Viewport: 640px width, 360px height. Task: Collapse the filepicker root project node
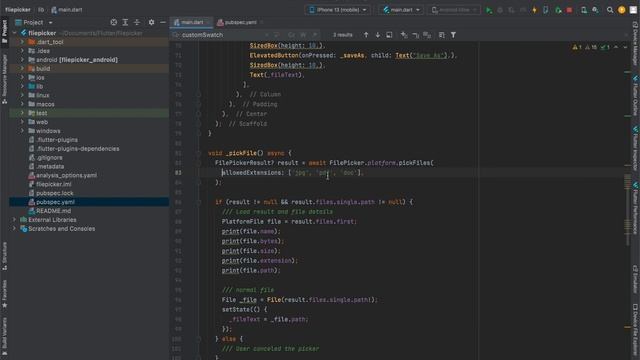click(x=14, y=33)
